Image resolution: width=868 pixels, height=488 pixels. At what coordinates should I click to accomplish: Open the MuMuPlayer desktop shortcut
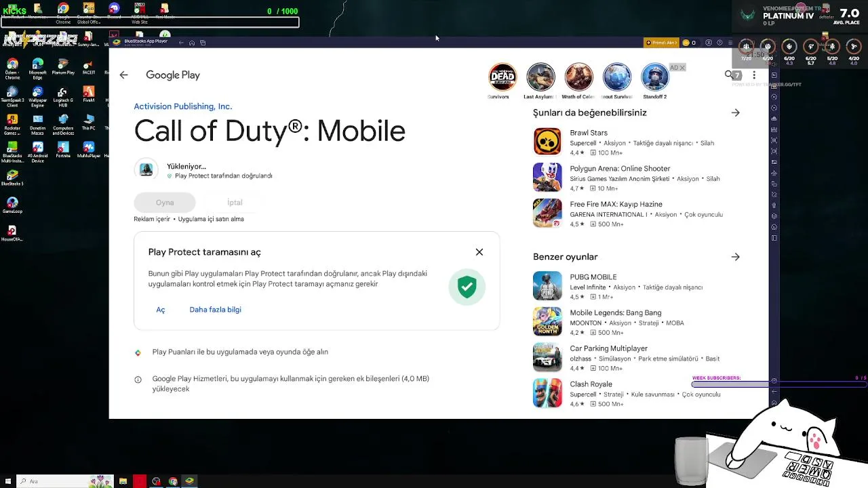coord(88,150)
